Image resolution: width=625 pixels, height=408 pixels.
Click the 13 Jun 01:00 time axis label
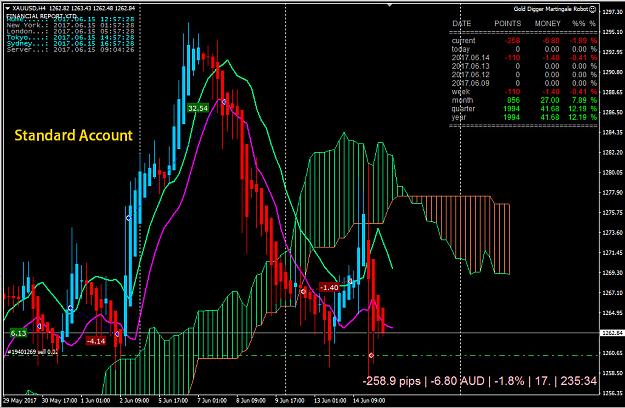pos(330,400)
